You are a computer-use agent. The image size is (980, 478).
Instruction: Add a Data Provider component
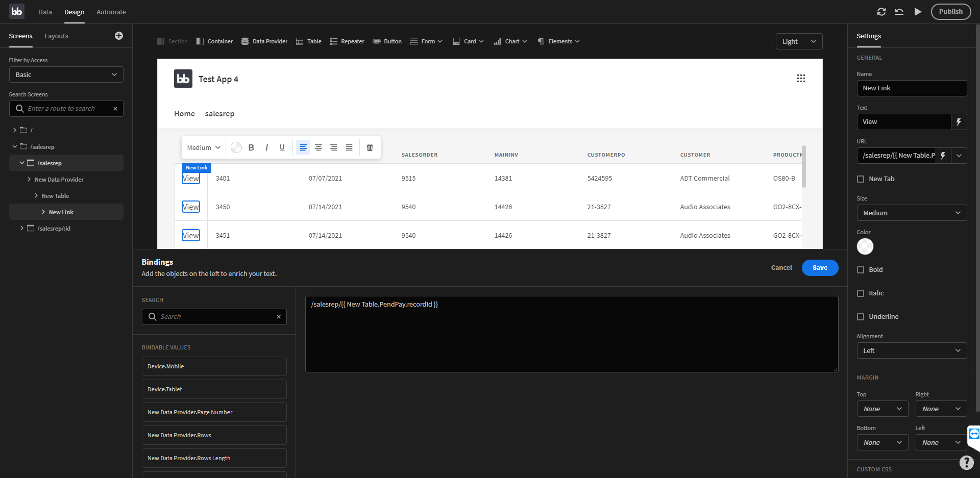[264, 41]
